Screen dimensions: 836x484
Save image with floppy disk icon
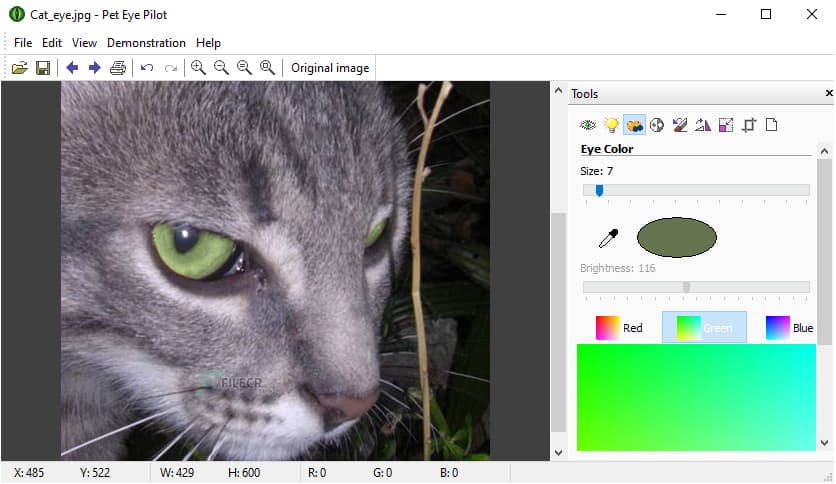43,68
